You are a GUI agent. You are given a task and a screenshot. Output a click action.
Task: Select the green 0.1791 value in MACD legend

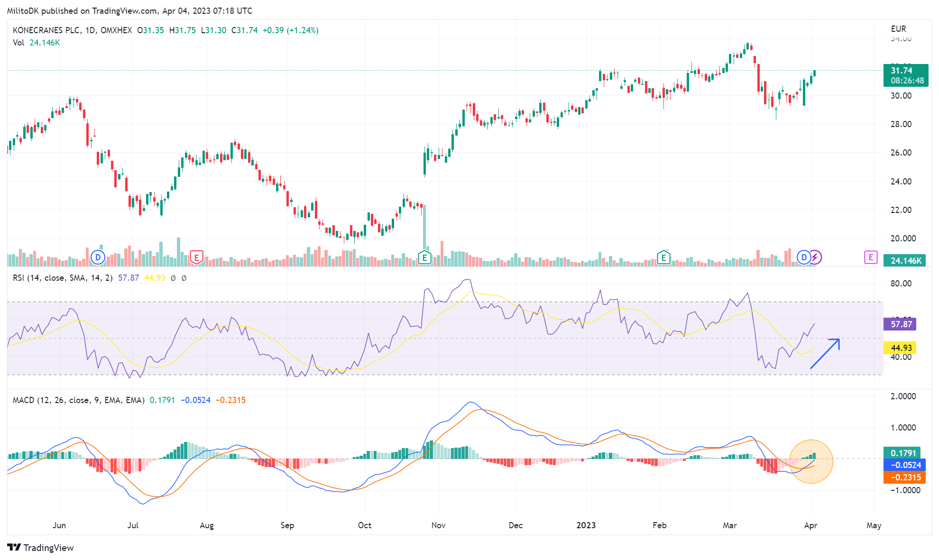click(162, 400)
